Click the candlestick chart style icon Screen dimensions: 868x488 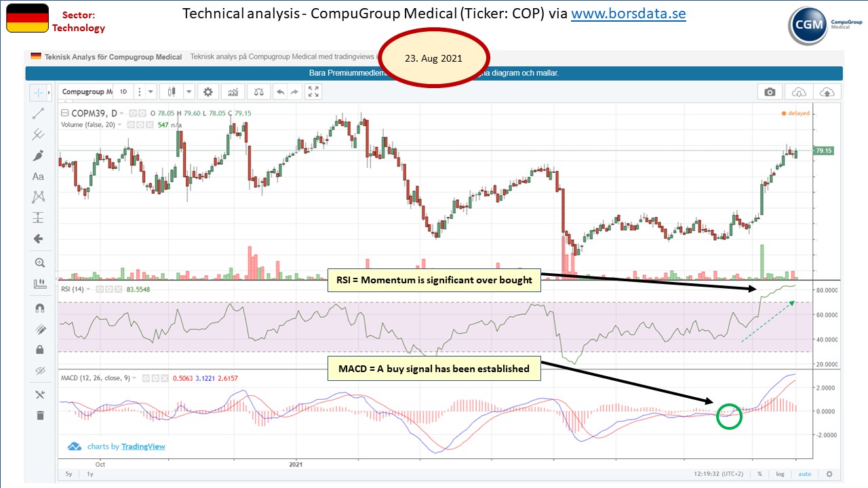pyautogui.click(x=172, y=91)
